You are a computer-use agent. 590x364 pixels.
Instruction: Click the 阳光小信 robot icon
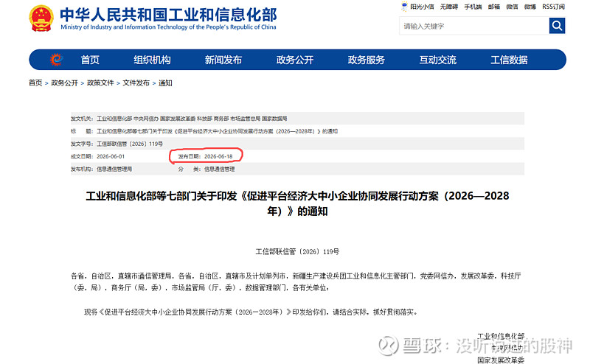click(x=404, y=7)
